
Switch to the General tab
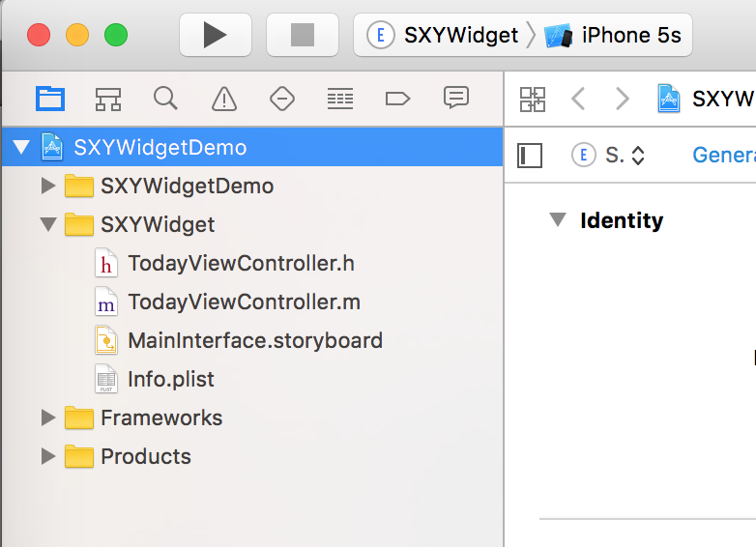point(725,155)
